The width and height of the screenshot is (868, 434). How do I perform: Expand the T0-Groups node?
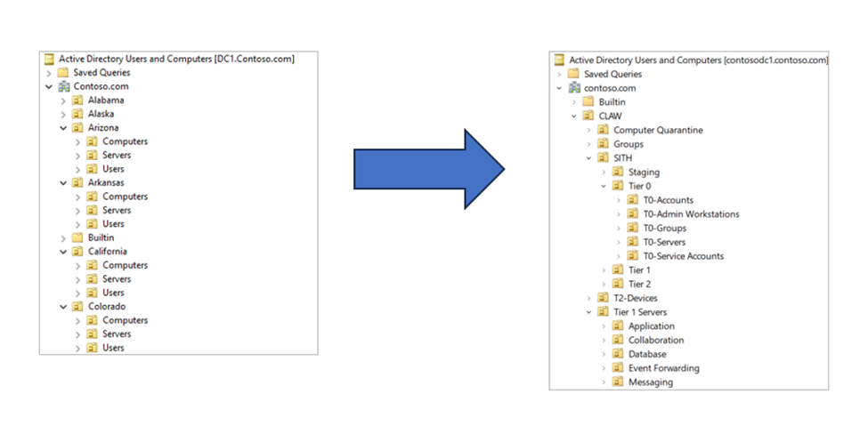click(619, 229)
